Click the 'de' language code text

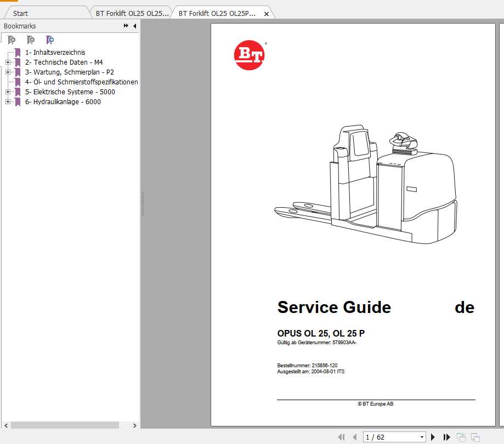coord(465,308)
